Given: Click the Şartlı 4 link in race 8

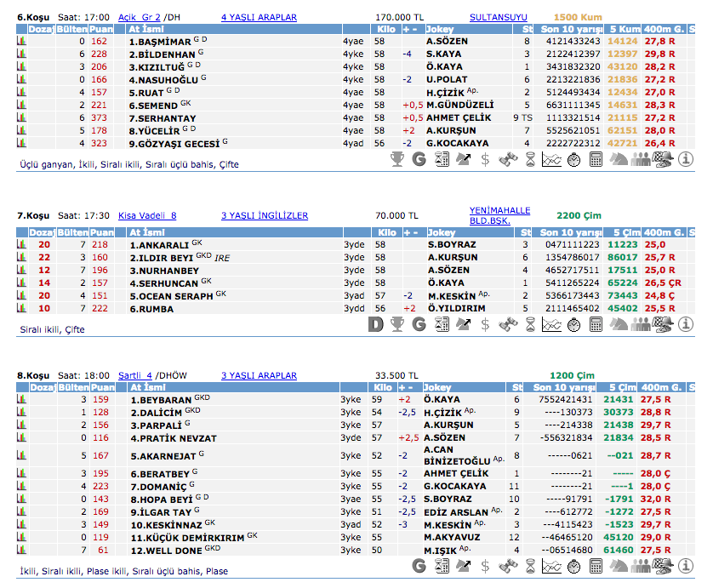Looking at the screenshot, I should click(135, 374).
